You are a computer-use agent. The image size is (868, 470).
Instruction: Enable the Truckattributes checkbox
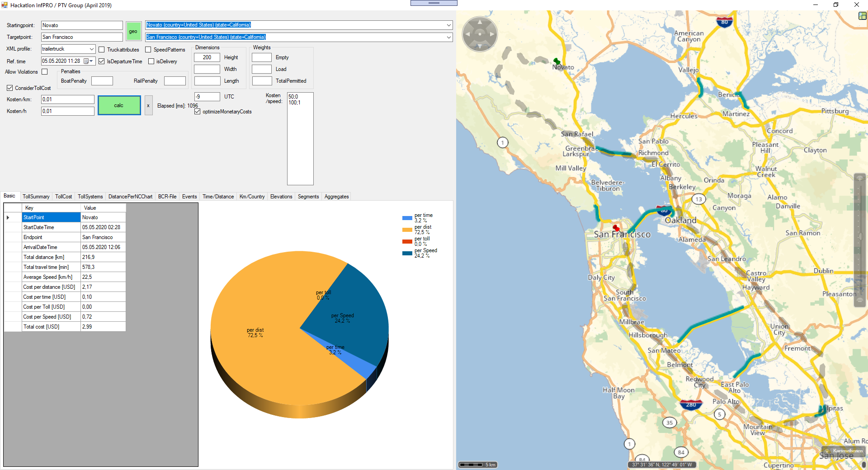coord(102,50)
